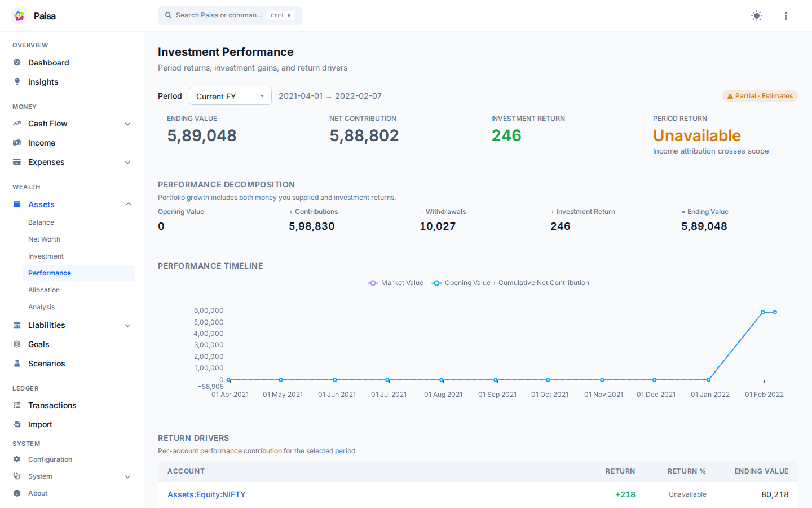Click the Assets wallet icon
This screenshot has height=508, width=812.
[17, 204]
